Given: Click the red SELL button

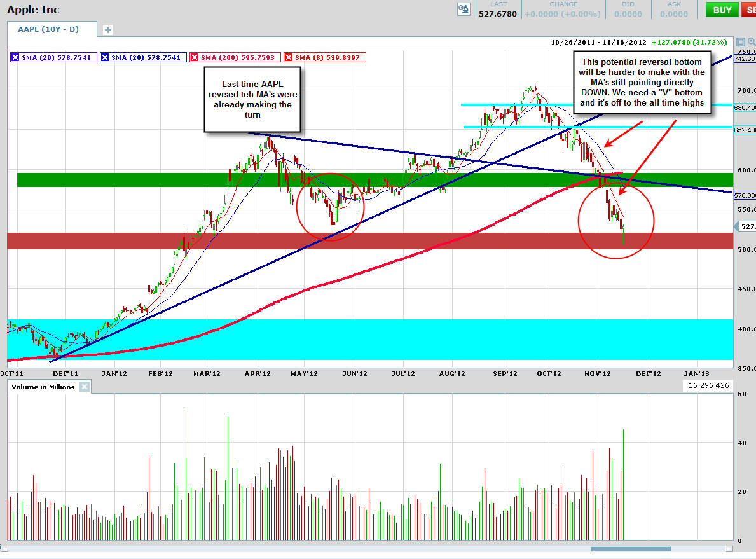Looking at the screenshot, I should pyautogui.click(x=749, y=10).
